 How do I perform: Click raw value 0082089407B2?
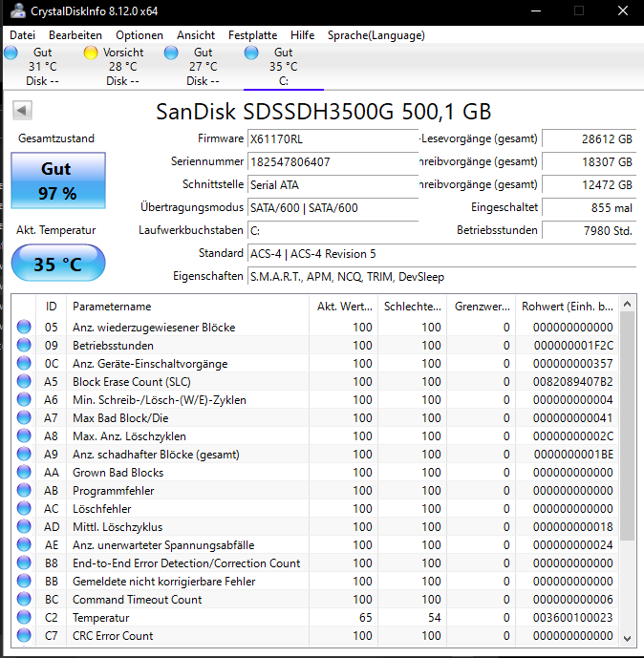[x=572, y=381]
